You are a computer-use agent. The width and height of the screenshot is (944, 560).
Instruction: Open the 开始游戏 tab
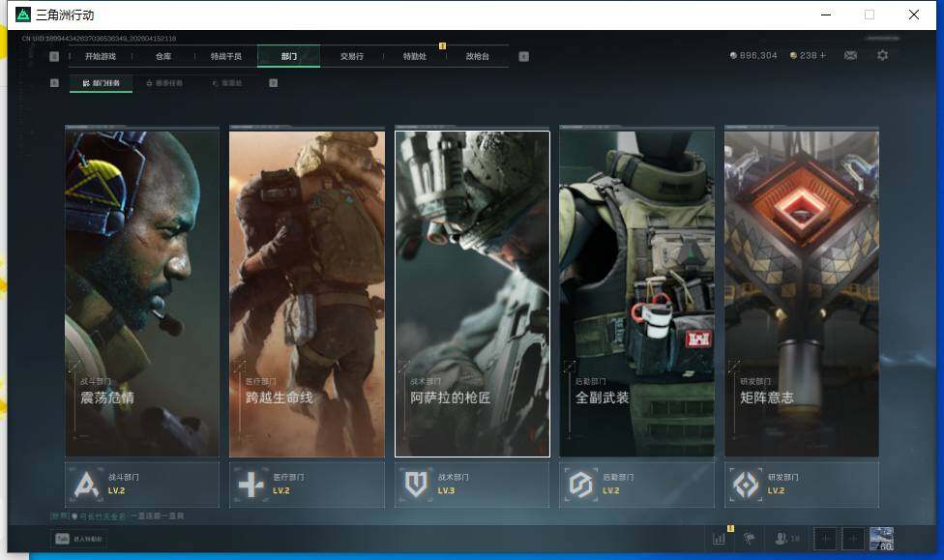click(100, 56)
